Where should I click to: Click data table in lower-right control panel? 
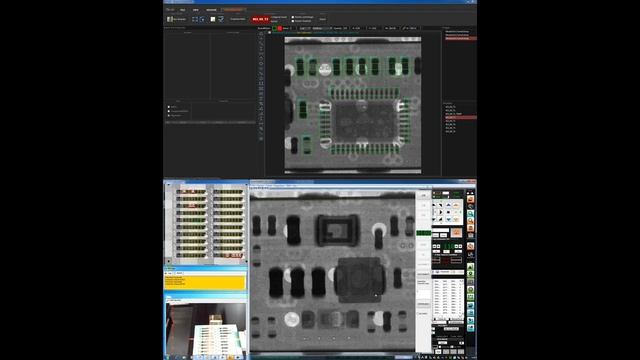pos(448,298)
